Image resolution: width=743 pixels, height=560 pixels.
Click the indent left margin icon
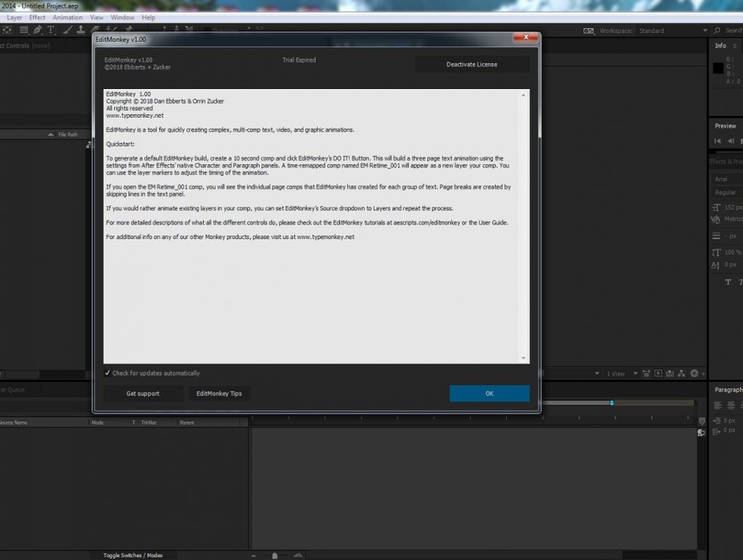(x=717, y=421)
